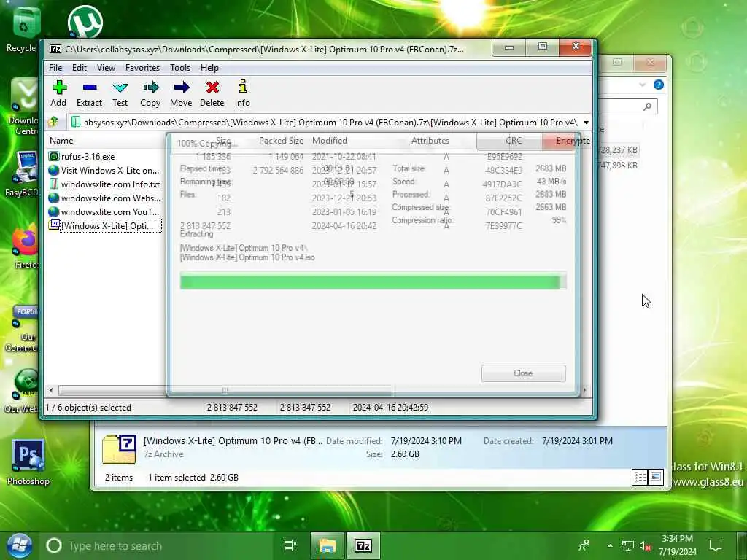
Task: Click the Explorer search box magnifier
Action: tap(647, 106)
